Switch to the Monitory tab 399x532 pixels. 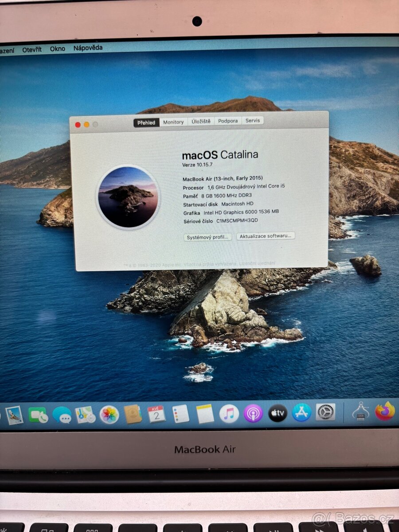coord(173,122)
